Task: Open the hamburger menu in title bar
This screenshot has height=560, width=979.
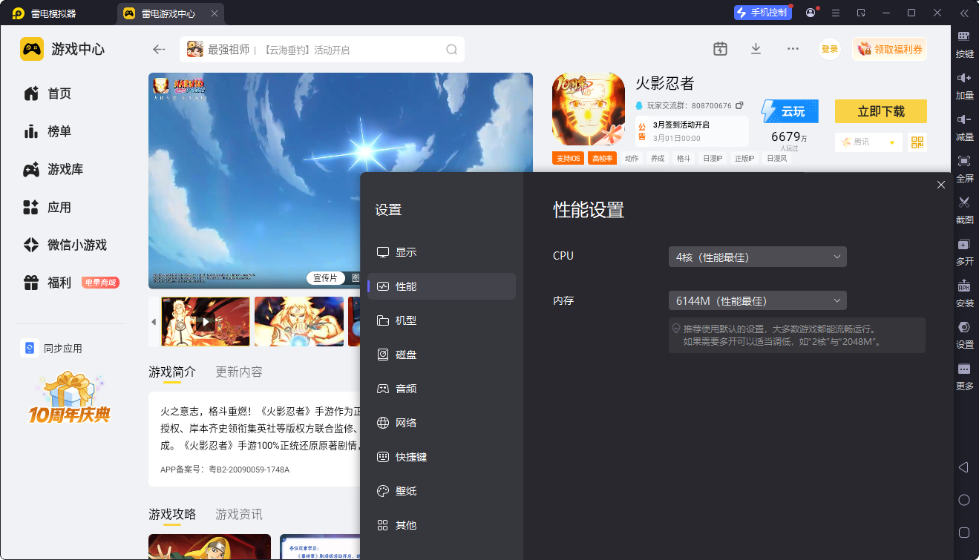Action: [x=836, y=13]
